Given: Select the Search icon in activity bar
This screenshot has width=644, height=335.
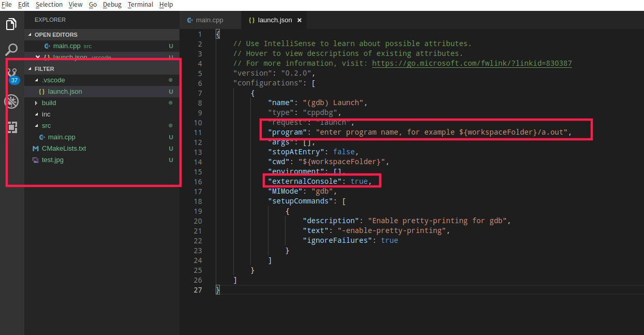Looking at the screenshot, I should point(11,50).
